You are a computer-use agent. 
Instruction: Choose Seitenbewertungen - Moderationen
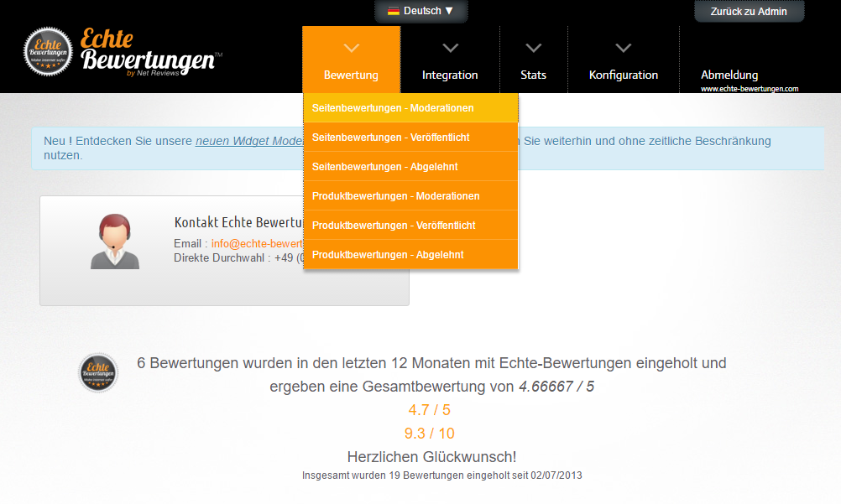pos(410,108)
